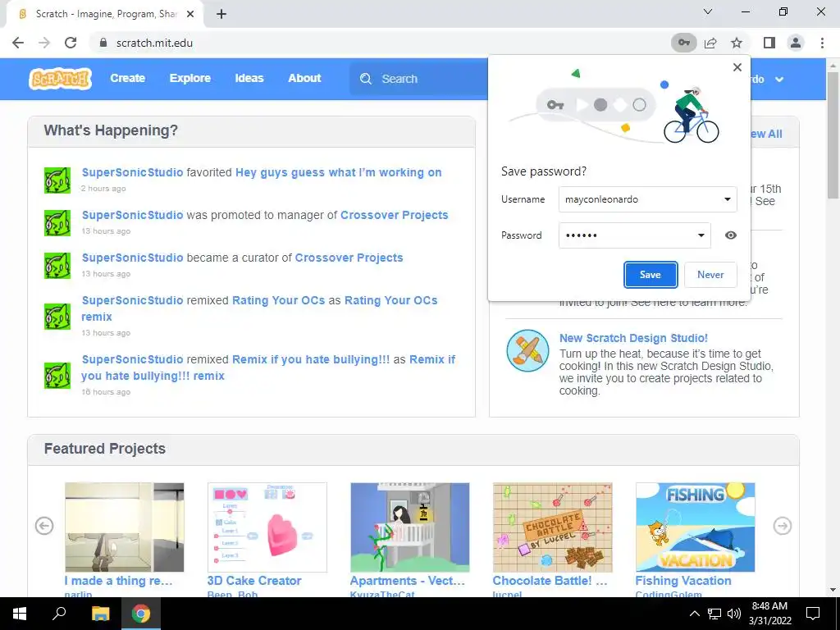Screen dimensions: 840x630
Task: Click the Username field mayconleonardo
Action: (x=648, y=199)
